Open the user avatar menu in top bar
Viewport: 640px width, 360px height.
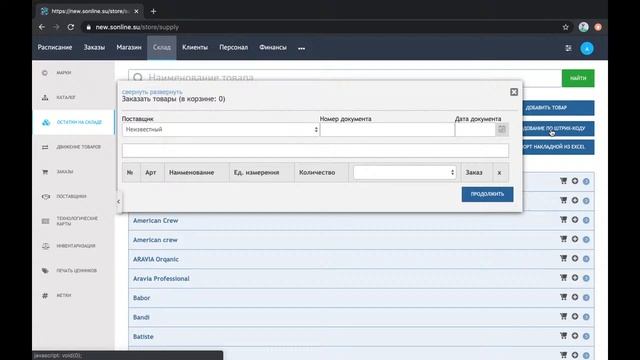point(587,49)
